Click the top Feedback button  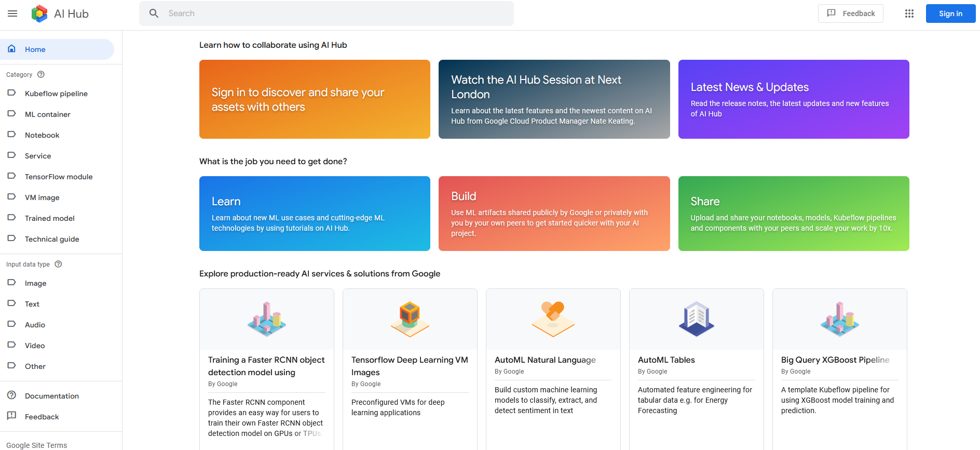[x=850, y=14]
